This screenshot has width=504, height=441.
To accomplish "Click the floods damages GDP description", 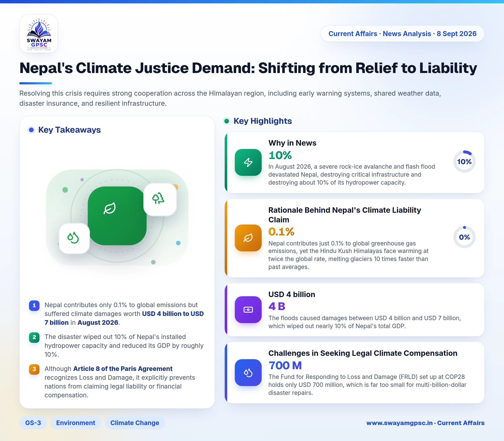I will (365, 322).
